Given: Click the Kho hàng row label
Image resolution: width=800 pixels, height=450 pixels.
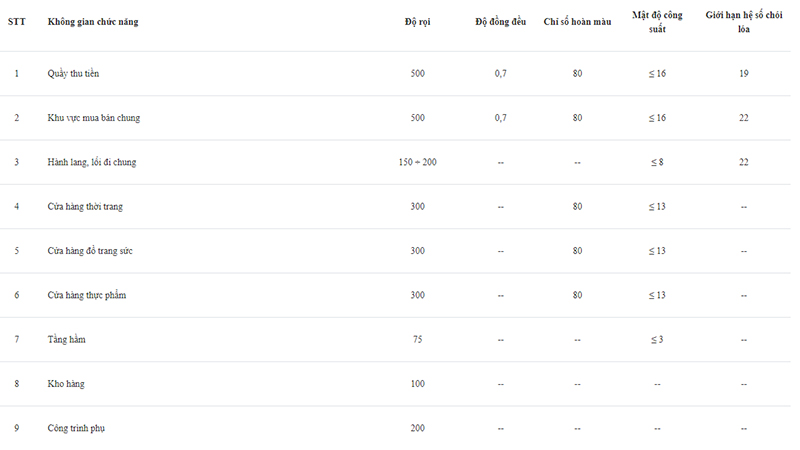Looking at the screenshot, I should (66, 384).
